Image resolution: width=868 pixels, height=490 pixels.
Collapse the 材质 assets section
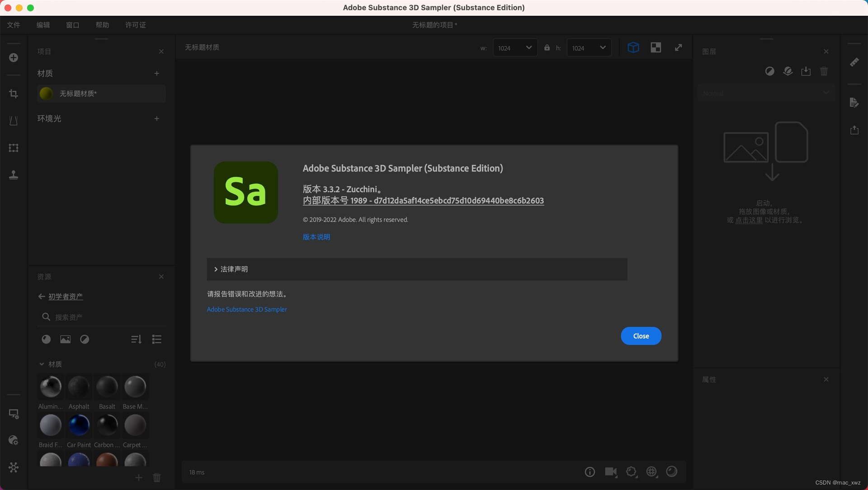42,364
